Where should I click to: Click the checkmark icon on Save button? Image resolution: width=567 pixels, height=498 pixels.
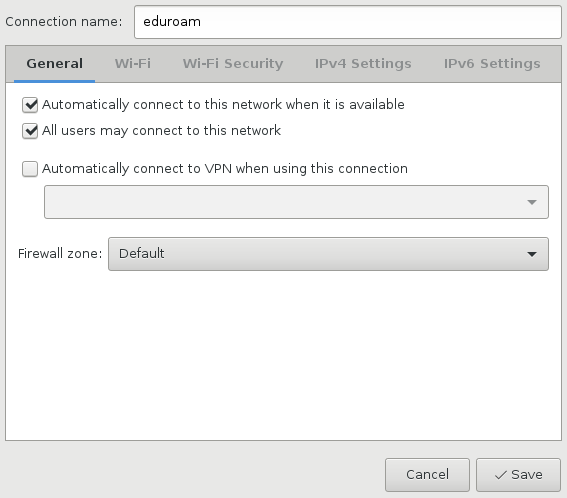tap(501, 475)
